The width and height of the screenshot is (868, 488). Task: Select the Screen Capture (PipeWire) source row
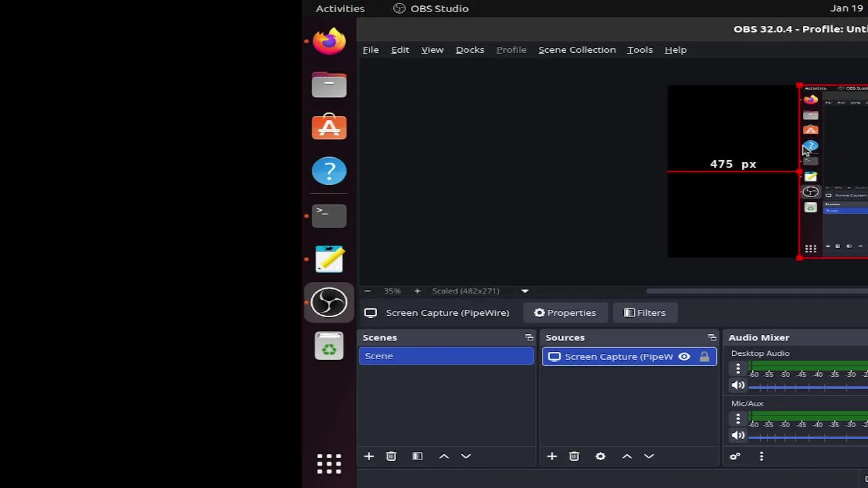pos(629,357)
